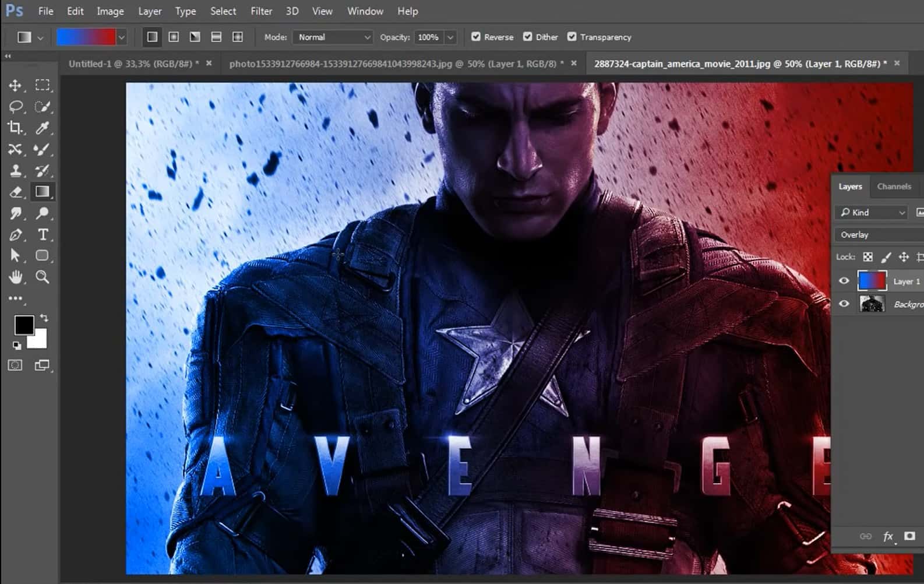
Task: Select the Clone Stamp tool
Action: tap(15, 170)
